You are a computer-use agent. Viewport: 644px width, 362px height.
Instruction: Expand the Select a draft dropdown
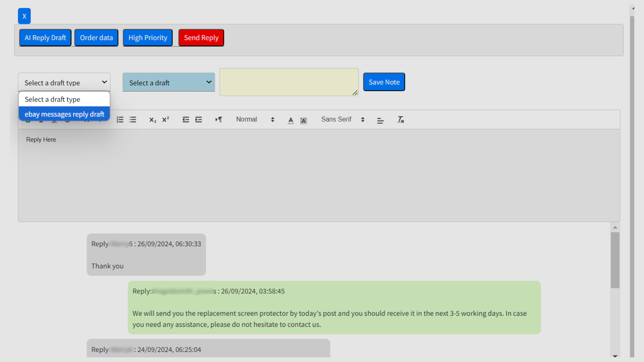(169, 82)
